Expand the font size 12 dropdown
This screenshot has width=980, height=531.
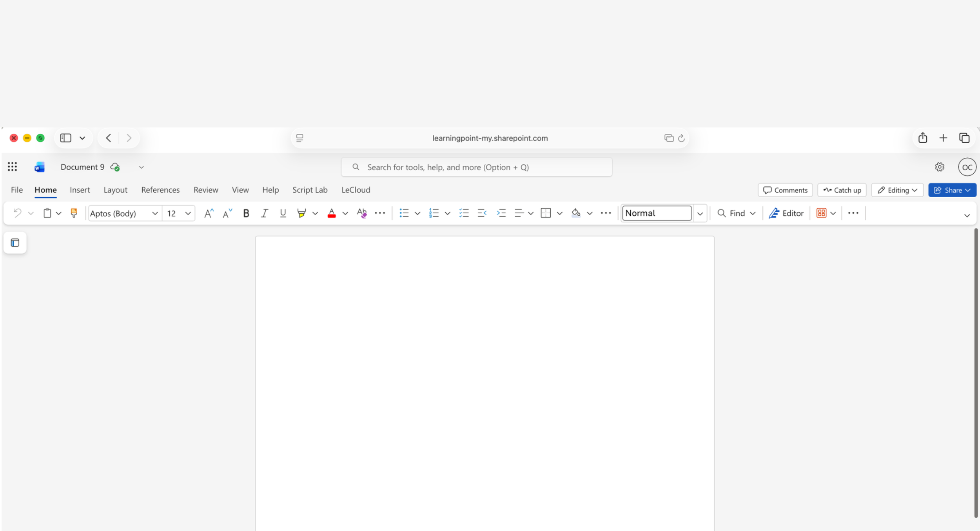[x=188, y=213]
